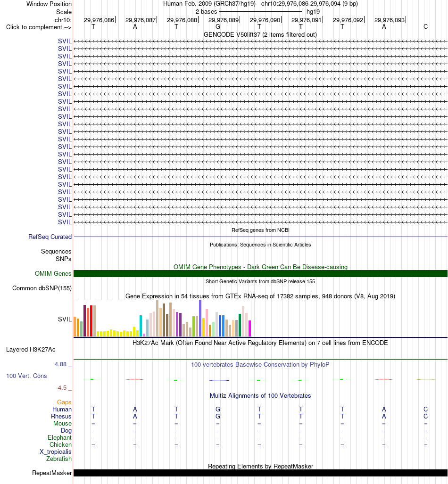The height and width of the screenshot is (484, 448).
Task: Click the black RepeatMasker bar
Action: coord(260,473)
